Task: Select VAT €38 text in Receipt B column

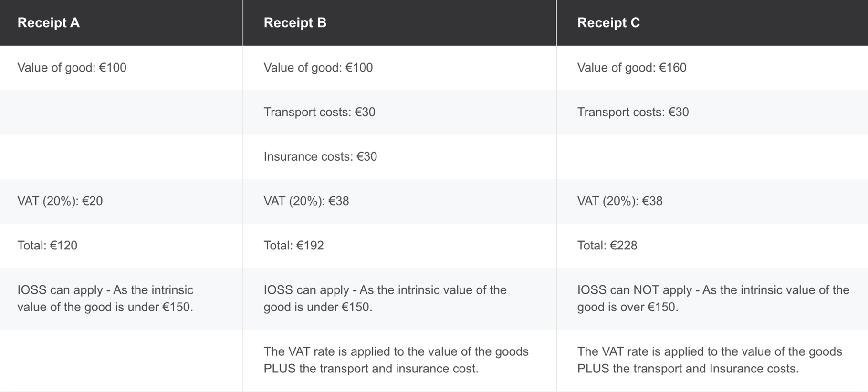Action: tap(306, 201)
